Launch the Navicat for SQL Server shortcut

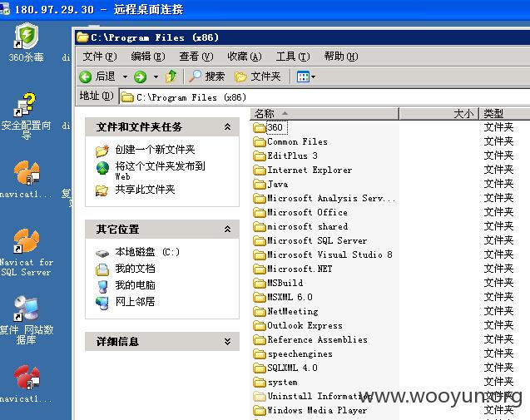tap(27, 252)
